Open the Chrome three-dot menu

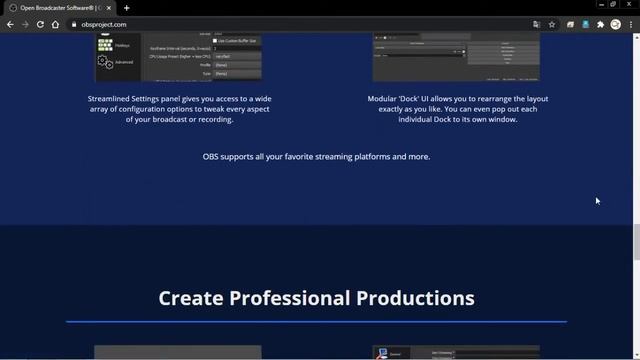click(631, 24)
